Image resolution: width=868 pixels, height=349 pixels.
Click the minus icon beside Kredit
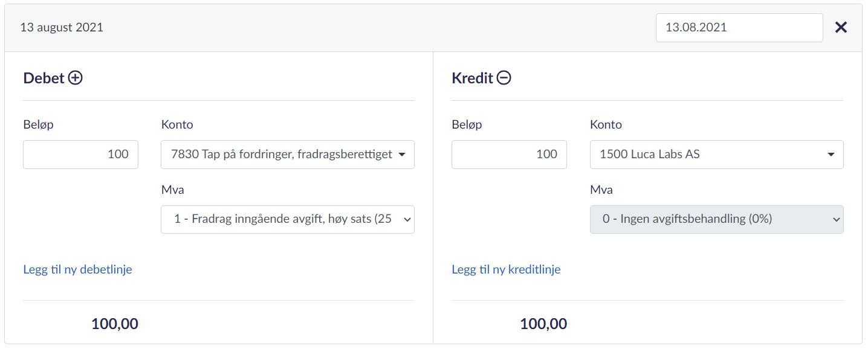coord(504,78)
